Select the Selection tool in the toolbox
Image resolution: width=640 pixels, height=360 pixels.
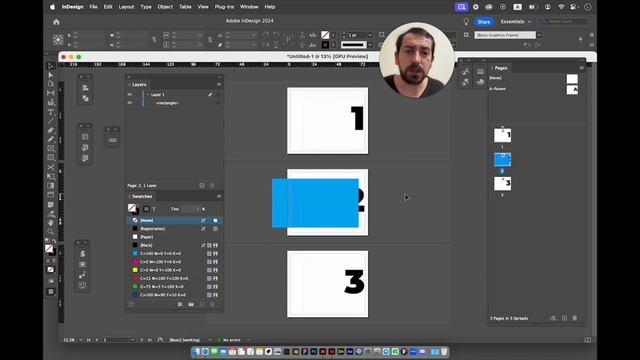[x=51, y=66]
